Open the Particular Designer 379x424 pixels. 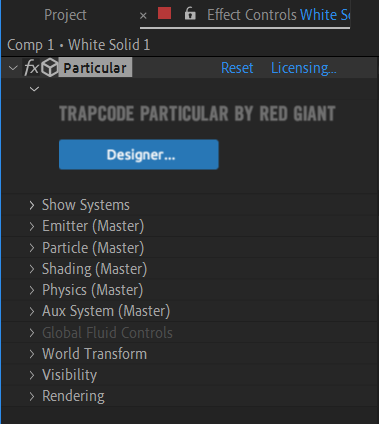click(139, 155)
